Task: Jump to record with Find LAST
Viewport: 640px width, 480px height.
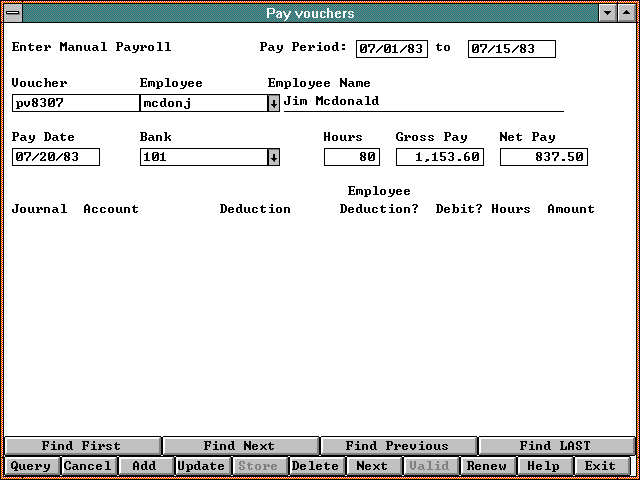Action: (x=555, y=446)
